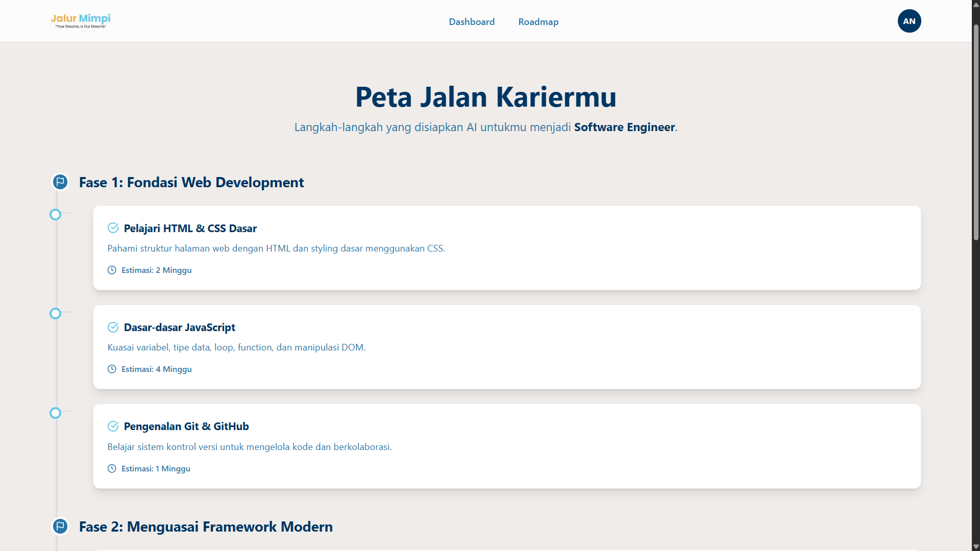Click the clock icon beside Estimasi: 1 Minggu

[112, 468]
